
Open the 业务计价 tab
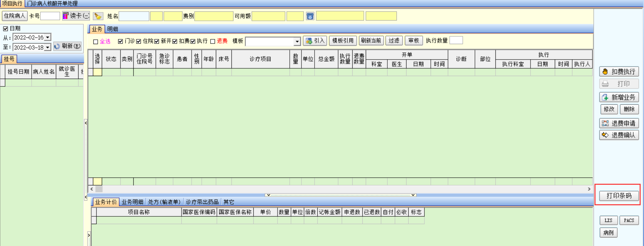[x=106, y=202]
